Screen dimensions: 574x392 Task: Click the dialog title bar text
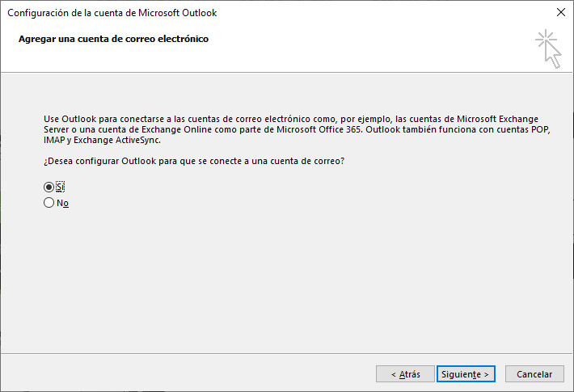coord(112,13)
